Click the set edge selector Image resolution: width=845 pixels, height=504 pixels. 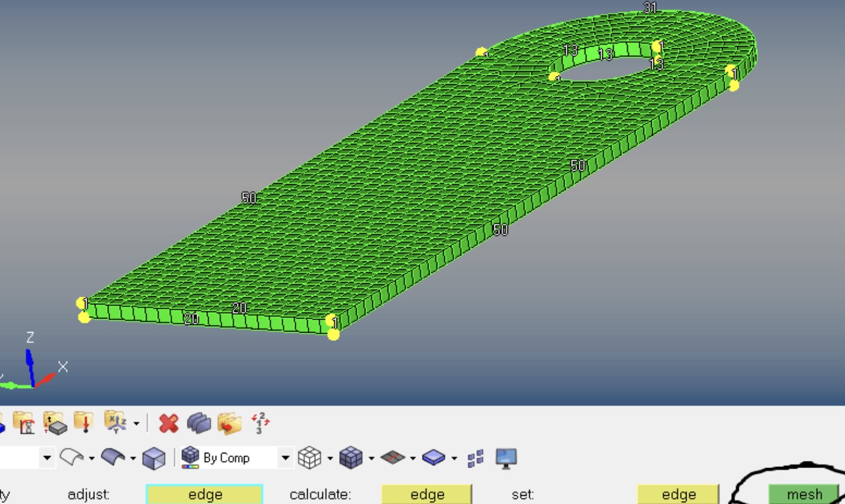(679, 495)
